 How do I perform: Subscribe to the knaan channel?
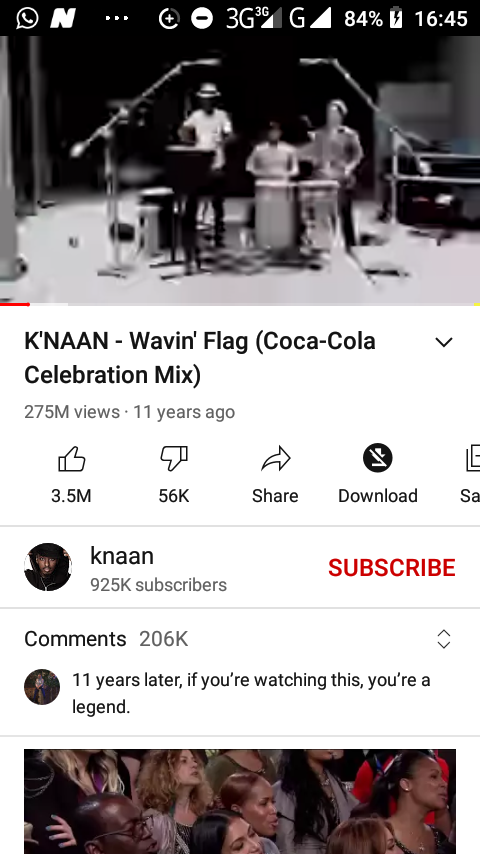pyautogui.click(x=392, y=568)
